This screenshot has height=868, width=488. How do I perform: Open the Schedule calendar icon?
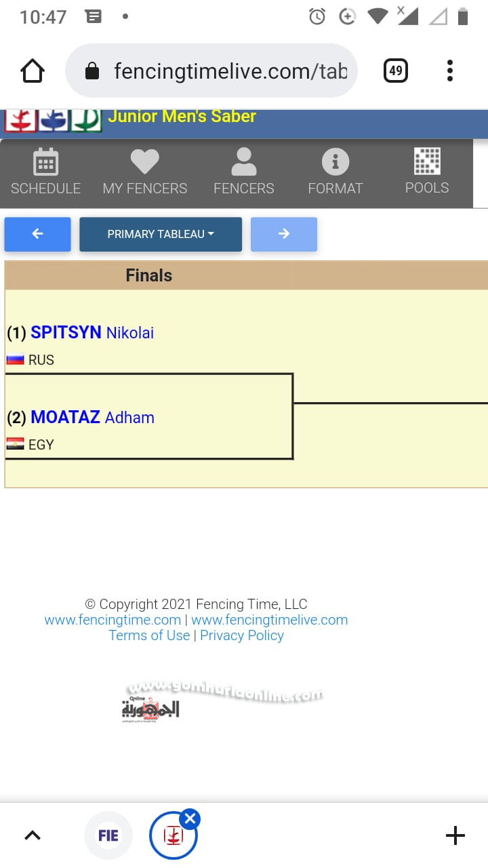(x=45, y=163)
